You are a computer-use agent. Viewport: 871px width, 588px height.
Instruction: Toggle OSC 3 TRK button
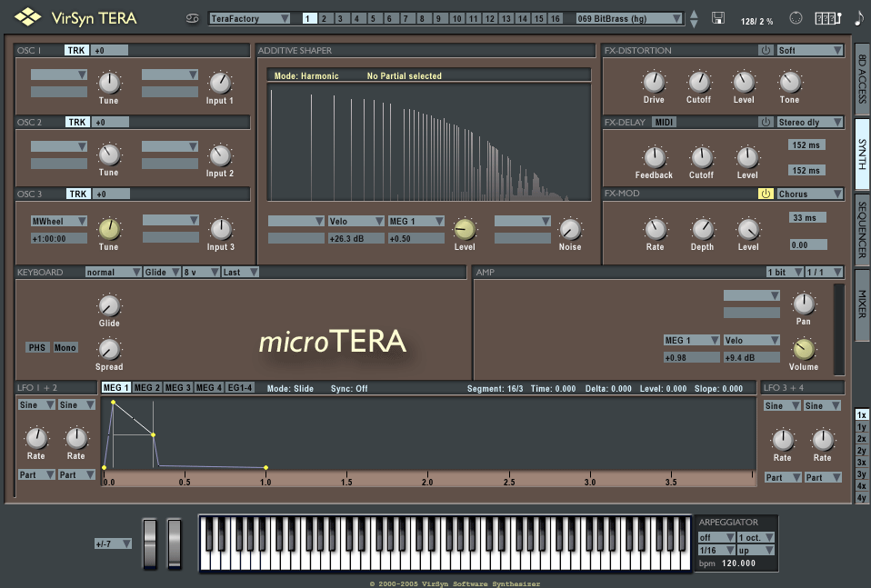[77, 194]
